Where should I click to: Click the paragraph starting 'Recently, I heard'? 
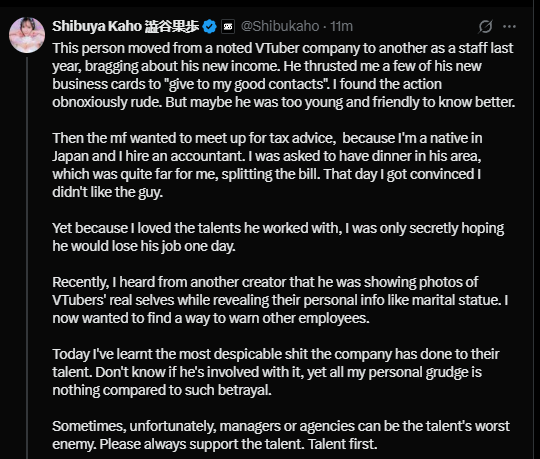coord(280,300)
